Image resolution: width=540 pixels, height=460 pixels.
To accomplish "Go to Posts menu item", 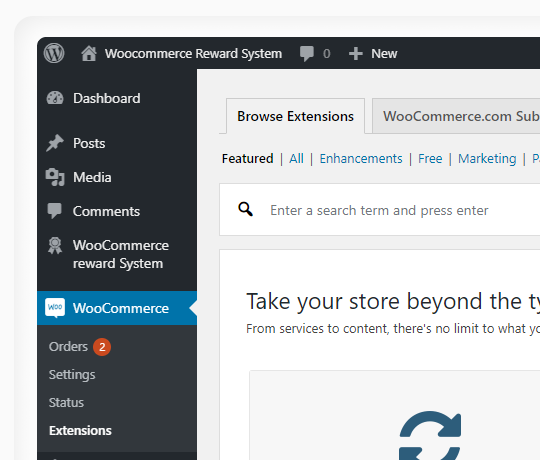I will 89,143.
